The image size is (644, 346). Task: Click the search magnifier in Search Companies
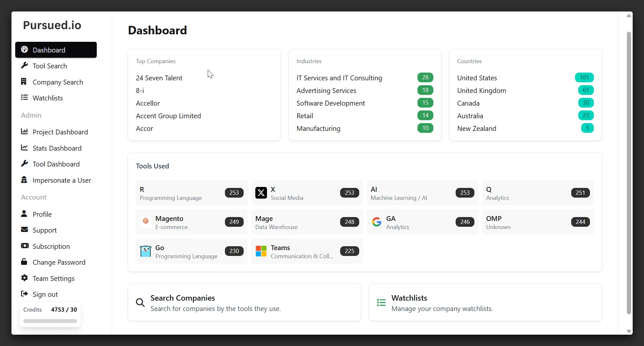pyautogui.click(x=140, y=302)
